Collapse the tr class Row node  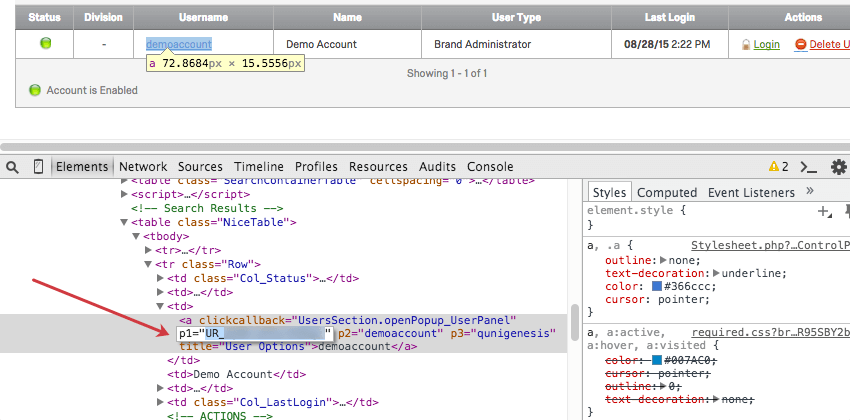point(148,265)
